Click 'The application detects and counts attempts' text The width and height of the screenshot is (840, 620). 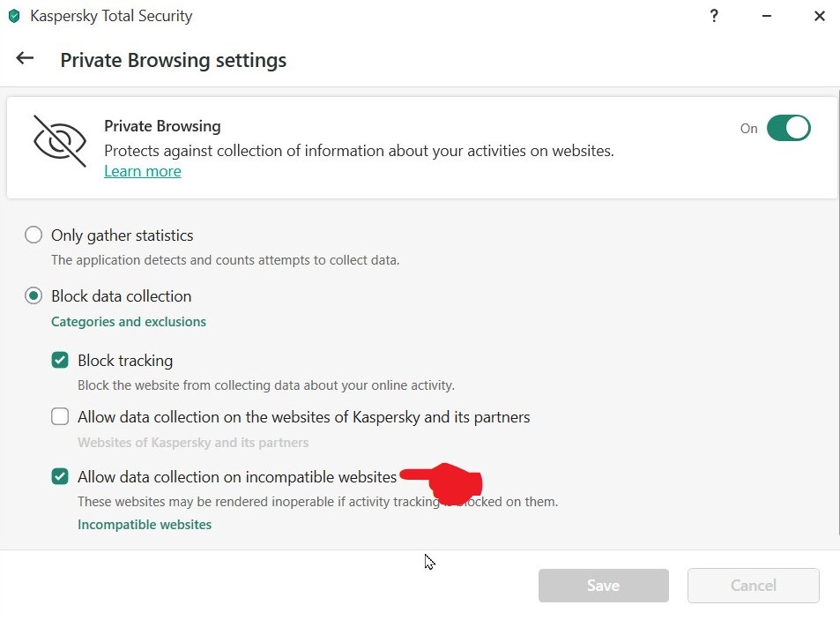[225, 260]
